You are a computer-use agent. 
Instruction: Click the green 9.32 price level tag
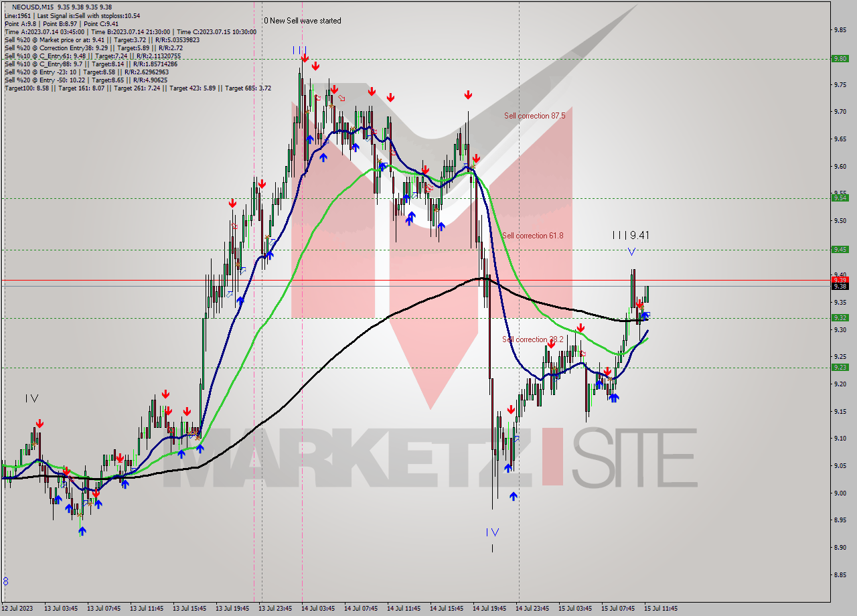click(840, 318)
